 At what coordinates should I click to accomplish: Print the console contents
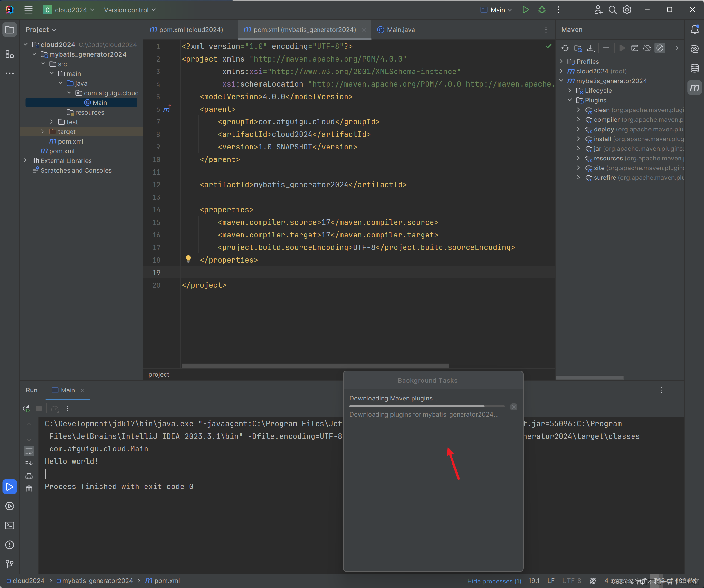point(29,476)
